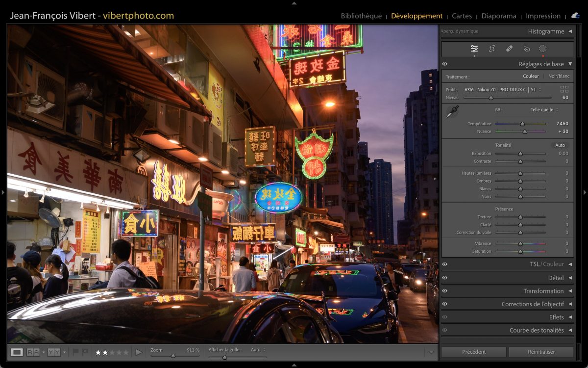This screenshot has height=368, width=588.
Task: Toggle visibility eye for Réglages de base
Action: (444, 64)
